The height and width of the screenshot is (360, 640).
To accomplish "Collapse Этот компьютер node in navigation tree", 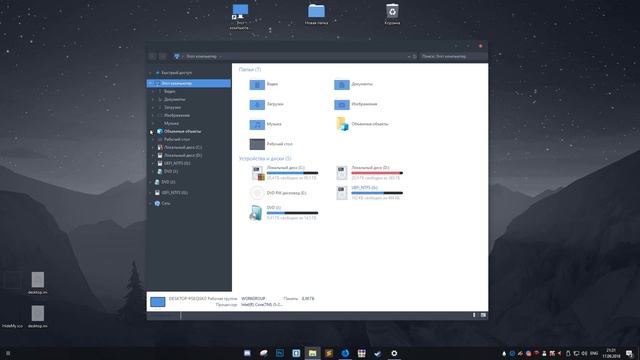I will [151, 83].
